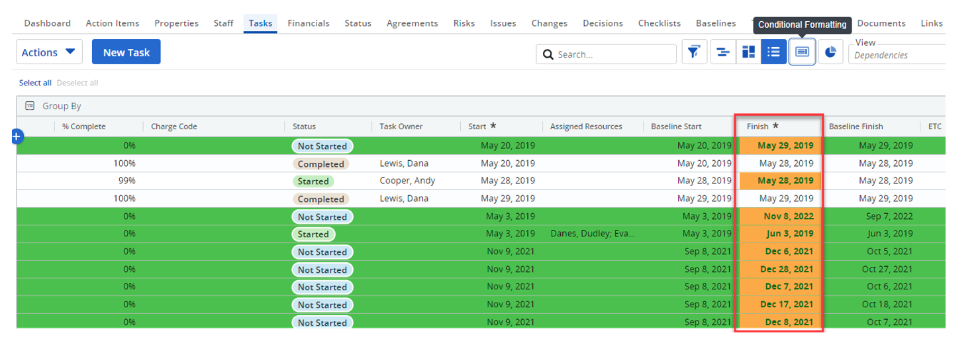
Task: Switch to the Changes tab
Action: (x=550, y=23)
